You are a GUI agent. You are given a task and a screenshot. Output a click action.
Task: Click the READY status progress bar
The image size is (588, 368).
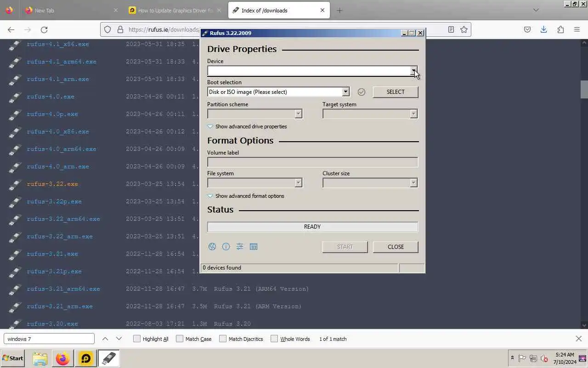pos(312,227)
